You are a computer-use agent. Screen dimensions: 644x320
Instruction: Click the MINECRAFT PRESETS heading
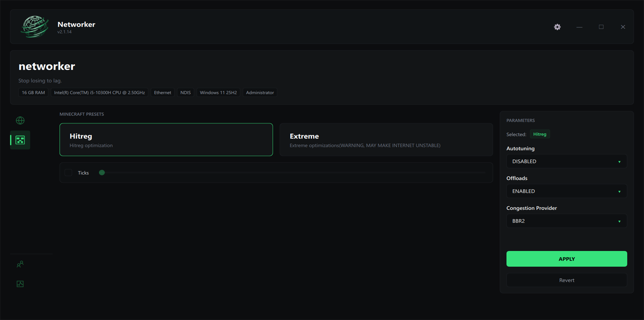click(82, 114)
